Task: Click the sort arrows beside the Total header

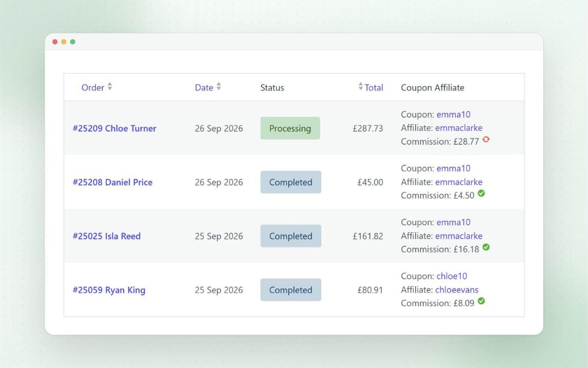Action: 361,87
